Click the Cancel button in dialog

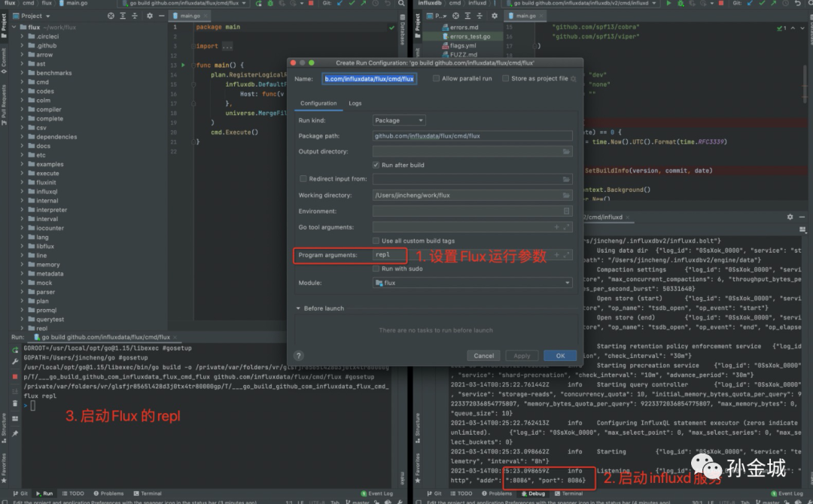pos(483,356)
